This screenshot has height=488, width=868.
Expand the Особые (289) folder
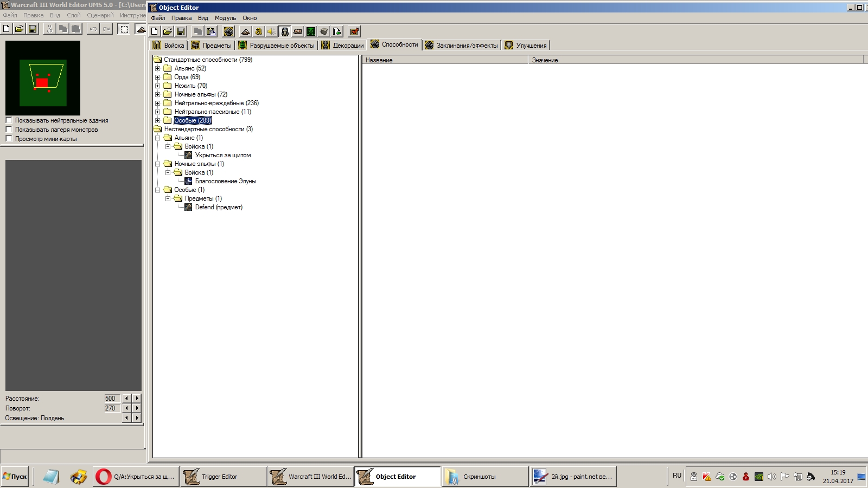pos(158,120)
